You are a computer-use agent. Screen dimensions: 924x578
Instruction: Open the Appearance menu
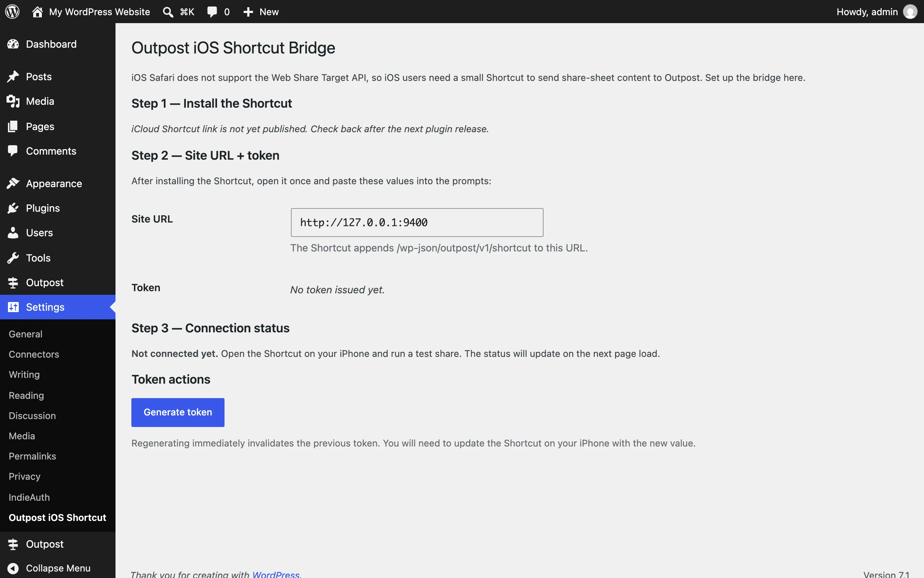pyautogui.click(x=58, y=184)
